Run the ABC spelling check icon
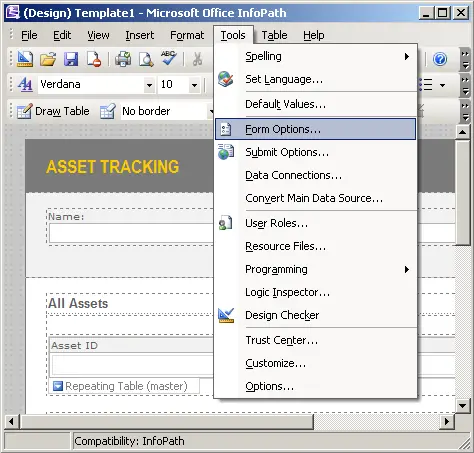 [x=169, y=59]
